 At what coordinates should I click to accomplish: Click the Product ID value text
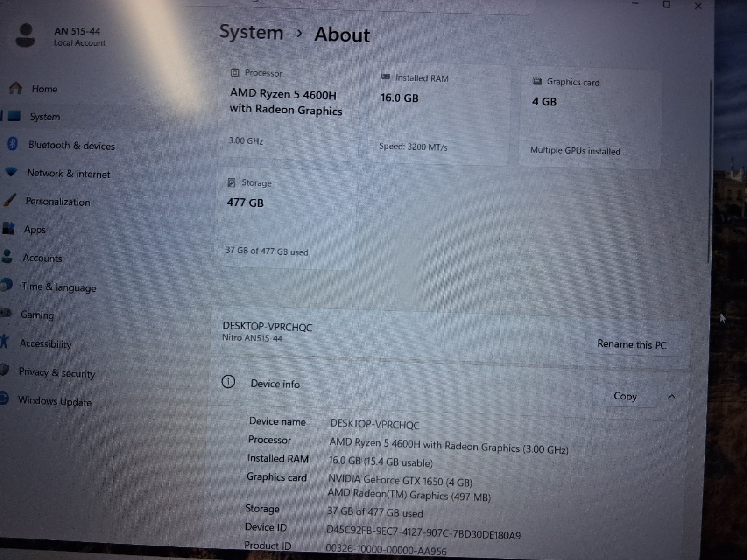pyautogui.click(x=386, y=549)
